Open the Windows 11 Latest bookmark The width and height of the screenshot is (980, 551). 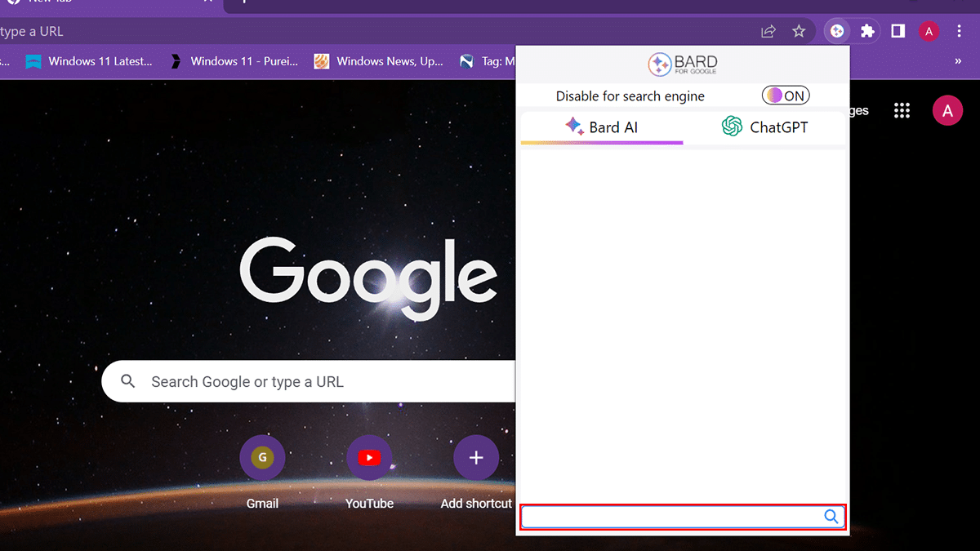pyautogui.click(x=89, y=61)
